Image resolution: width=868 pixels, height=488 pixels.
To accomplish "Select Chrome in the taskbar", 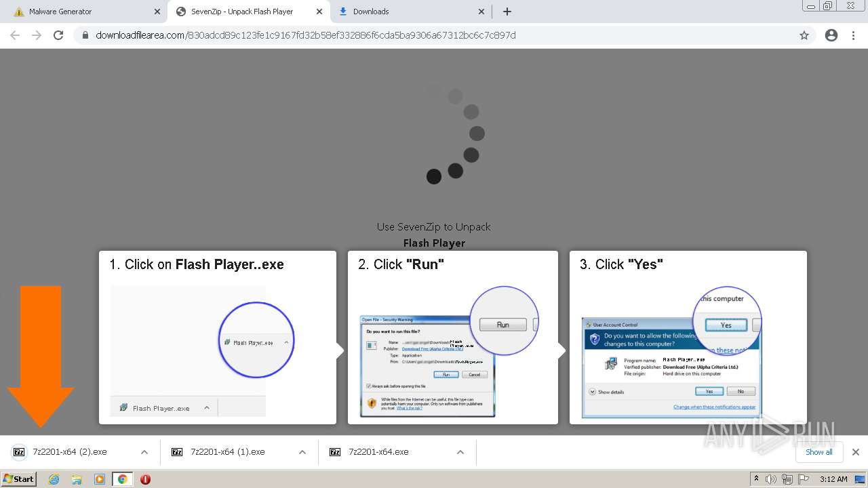I will pyautogui.click(x=122, y=479).
